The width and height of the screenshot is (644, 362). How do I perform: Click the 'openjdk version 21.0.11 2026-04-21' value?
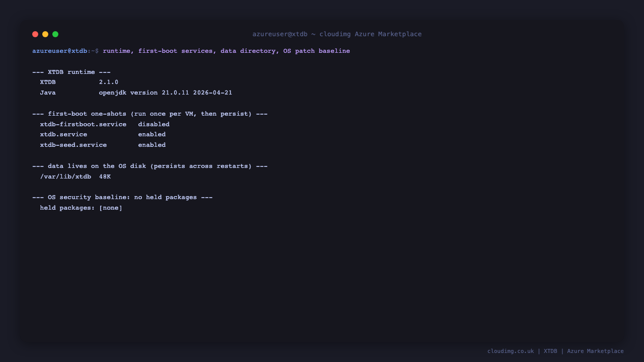click(x=166, y=93)
